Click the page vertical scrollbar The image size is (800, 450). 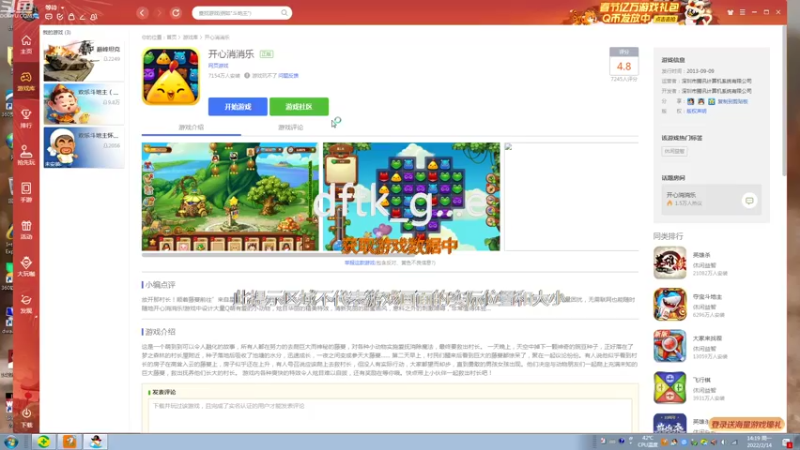(x=784, y=102)
